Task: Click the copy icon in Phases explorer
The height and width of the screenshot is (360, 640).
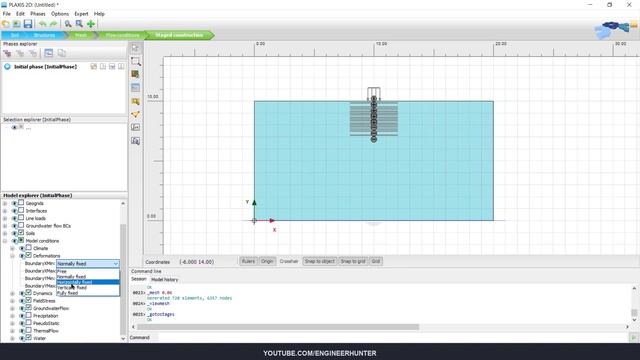Action: (62, 53)
